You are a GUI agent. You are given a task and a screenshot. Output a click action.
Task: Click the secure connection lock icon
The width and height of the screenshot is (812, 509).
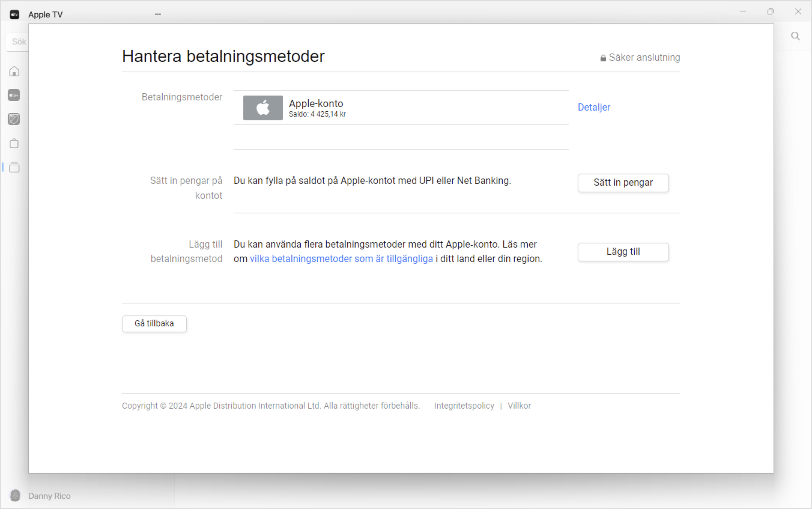pyautogui.click(x=603, y=58)
